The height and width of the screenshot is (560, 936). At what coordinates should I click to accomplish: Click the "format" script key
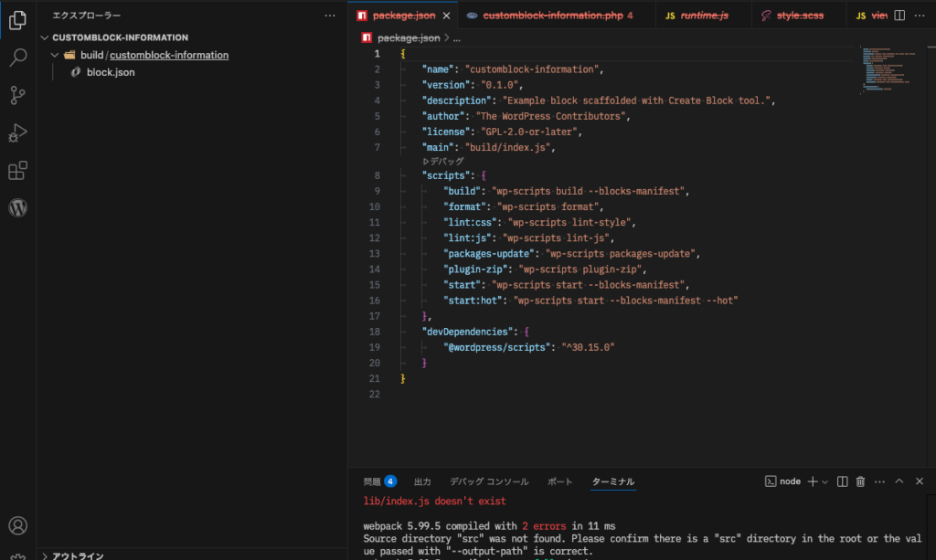(x=465, y=207)
